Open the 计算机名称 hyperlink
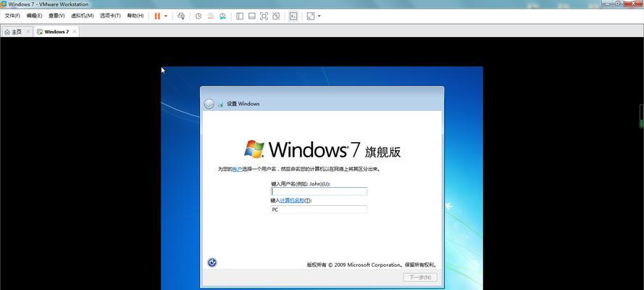 292,200
